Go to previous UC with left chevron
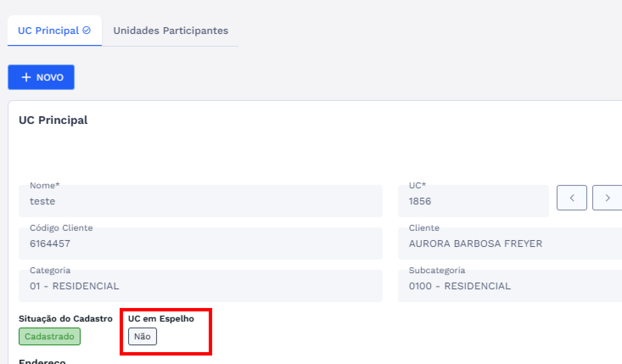Image resolution: width=622 pixels, height=364 pixels. pyautogui.click(x=572, y=198)
